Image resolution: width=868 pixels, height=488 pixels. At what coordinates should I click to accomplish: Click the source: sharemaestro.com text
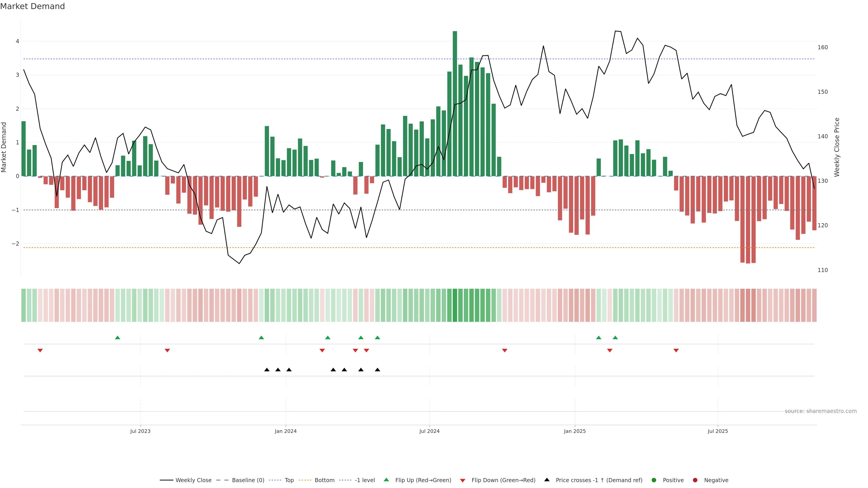pyautogui.click(x=821, y=411)
